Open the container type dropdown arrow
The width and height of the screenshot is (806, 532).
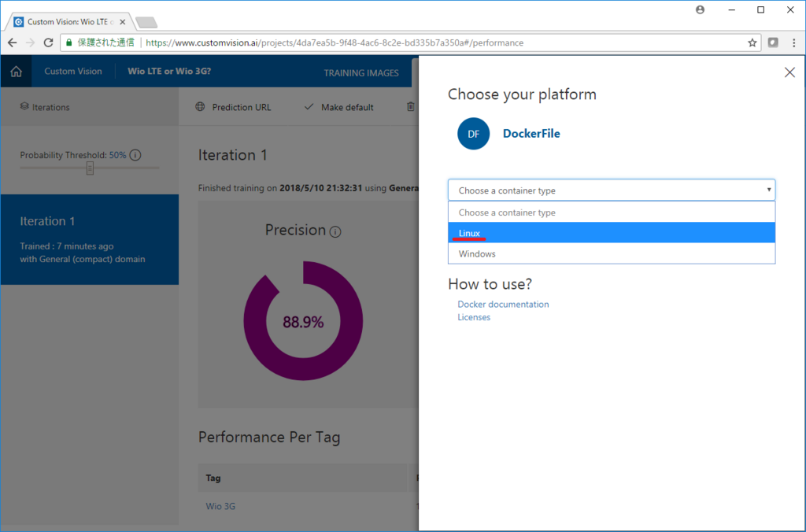coord(768,190)
